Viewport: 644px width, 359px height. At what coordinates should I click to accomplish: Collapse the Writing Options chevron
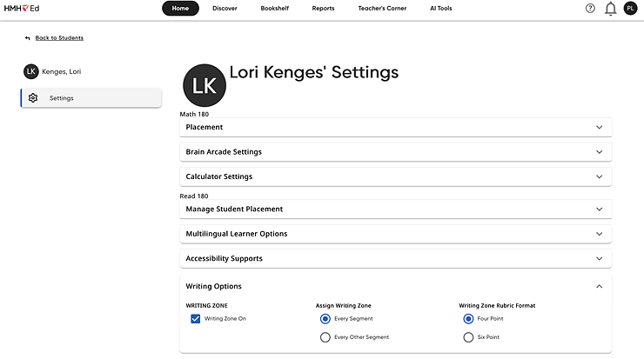[x=600, y=286]
